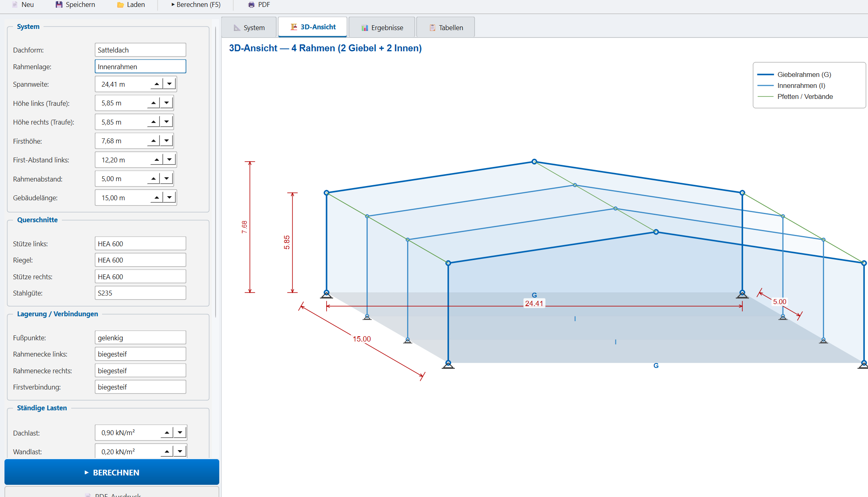Screen dimensions: 868x497
Task: Open the Rahmenecke rechts dropdown
Action: pos(140,371)
